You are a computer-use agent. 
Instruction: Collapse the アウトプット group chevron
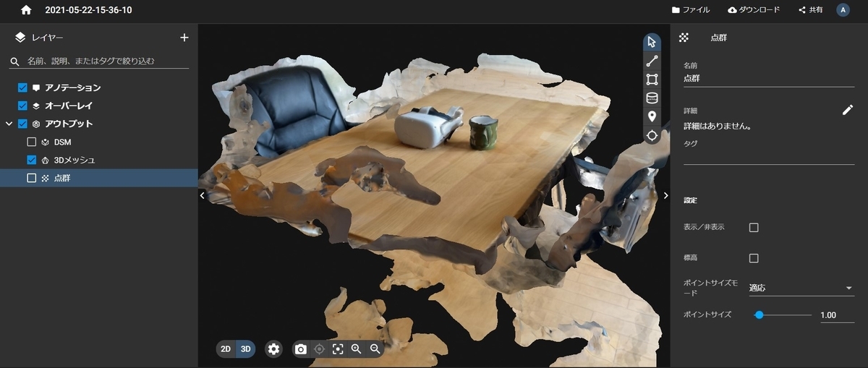[9, 124]
